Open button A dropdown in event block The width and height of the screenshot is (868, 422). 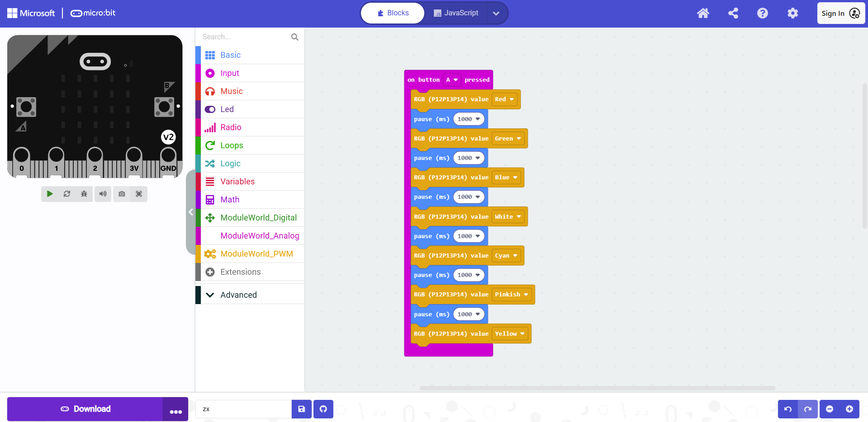pos(452,80)
